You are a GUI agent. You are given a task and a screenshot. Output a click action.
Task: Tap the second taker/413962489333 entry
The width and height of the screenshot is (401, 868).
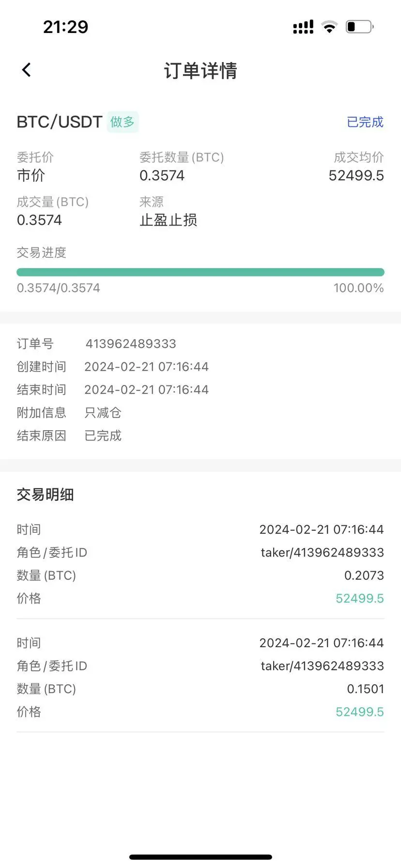tap(322, 666)
